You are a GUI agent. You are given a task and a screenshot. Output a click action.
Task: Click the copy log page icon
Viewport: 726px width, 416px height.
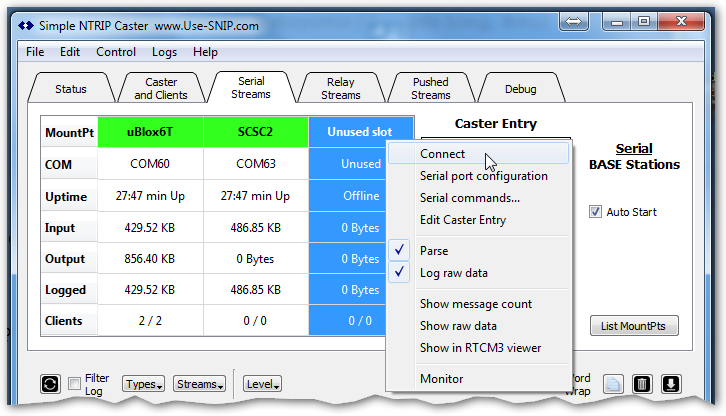point(614,383)
